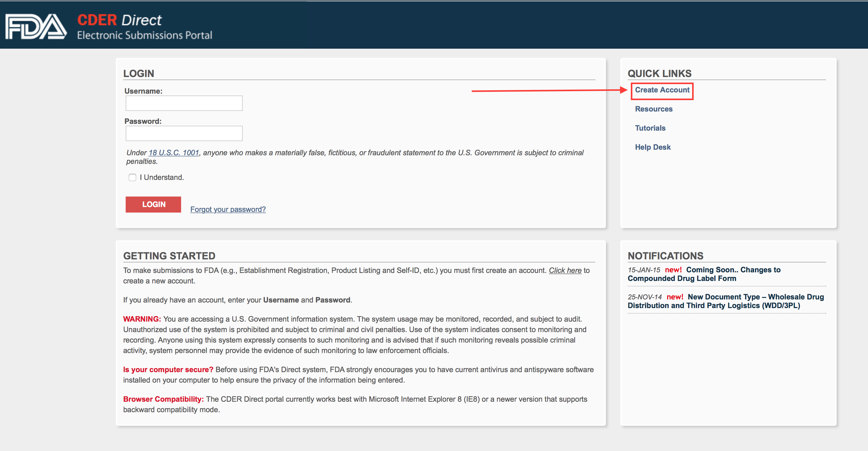The image size is (868, 451).
Task: Click the CDER Direct portal title
Action: (x=119, y=20)
